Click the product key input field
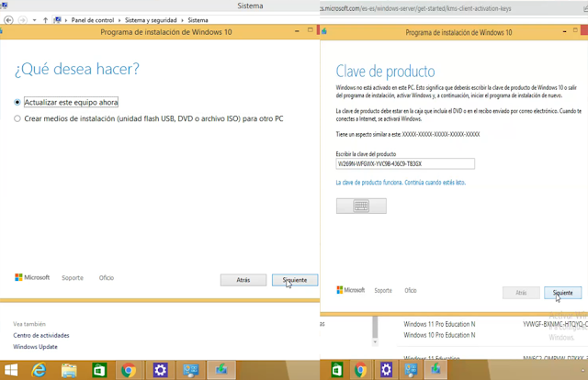 click(405, 163)
